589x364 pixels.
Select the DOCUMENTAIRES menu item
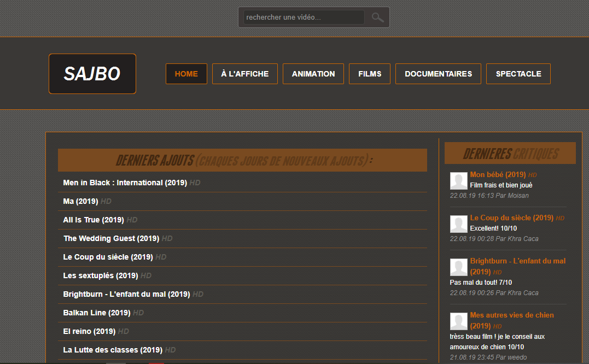click(439, 74)
